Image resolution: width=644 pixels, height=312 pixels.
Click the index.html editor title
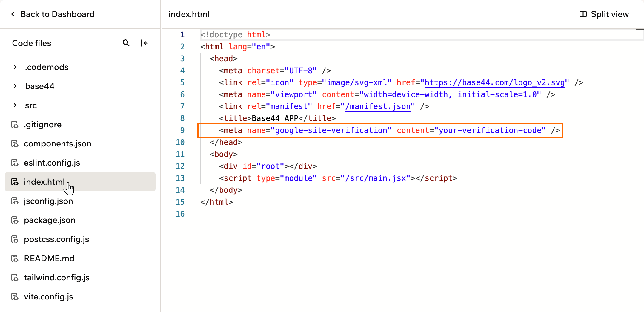(x=189, y=14)
